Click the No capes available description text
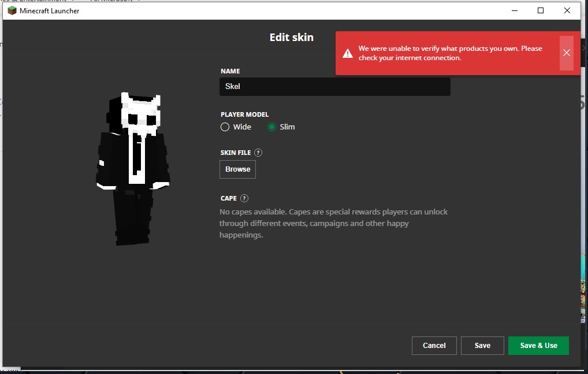 coord(333,223)
